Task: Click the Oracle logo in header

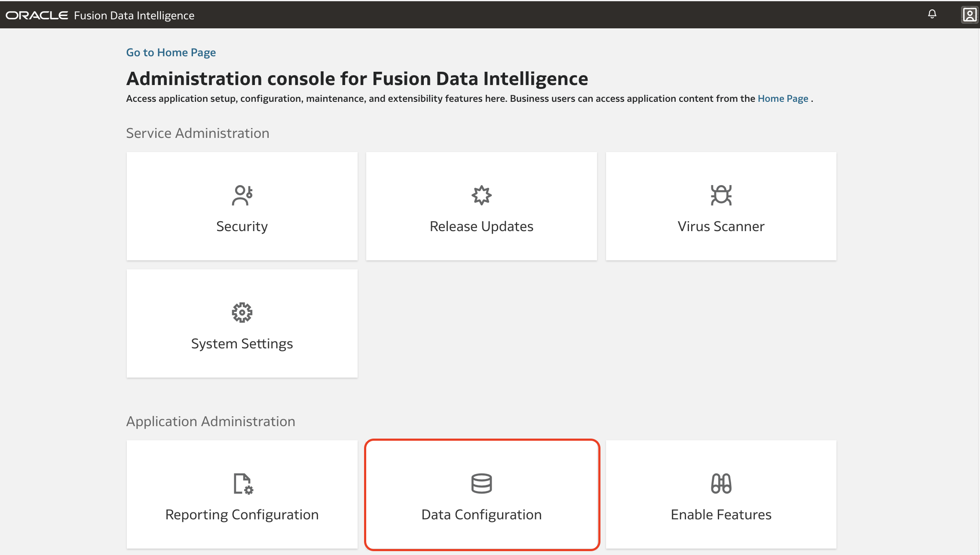Action: [37, 15]
